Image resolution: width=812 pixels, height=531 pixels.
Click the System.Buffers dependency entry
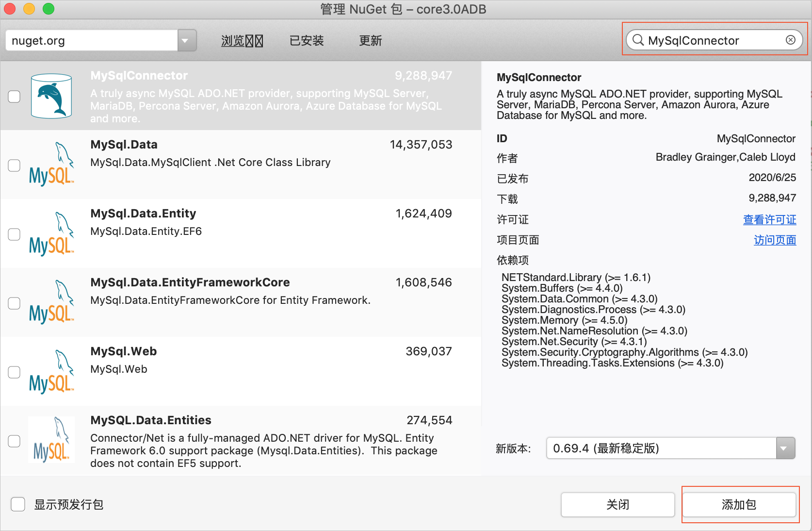(x=562, y=288)
